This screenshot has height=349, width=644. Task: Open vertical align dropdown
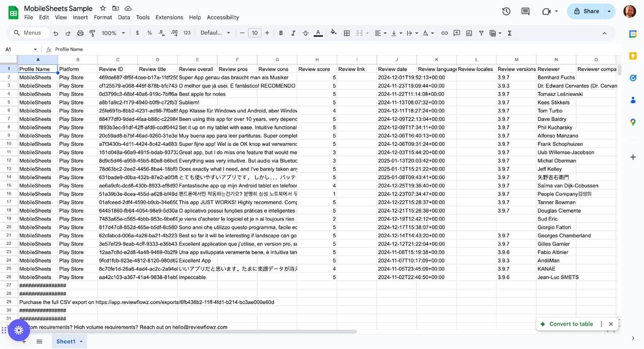tap(396, 33)
